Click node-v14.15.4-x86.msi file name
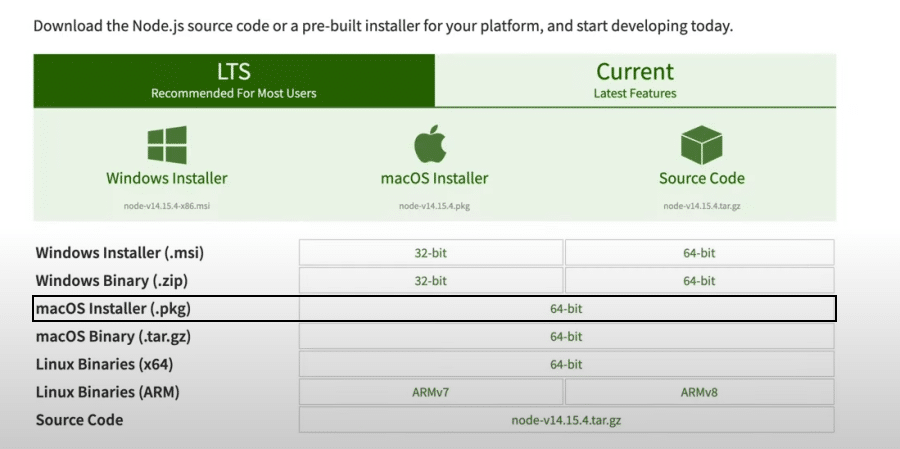The image size is (900, 449). point(167,206)
